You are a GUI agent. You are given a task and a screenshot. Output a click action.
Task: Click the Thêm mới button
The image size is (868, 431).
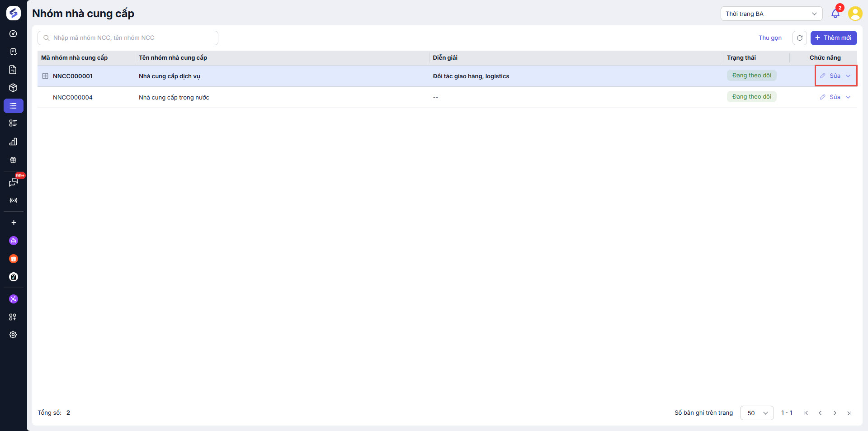click(x=834, y=38)
